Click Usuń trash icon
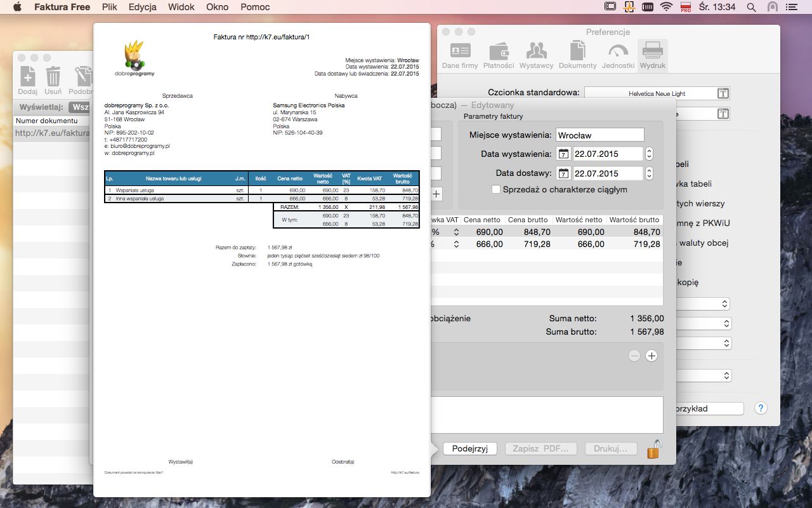The image size is (812, 508). point(53,80)
